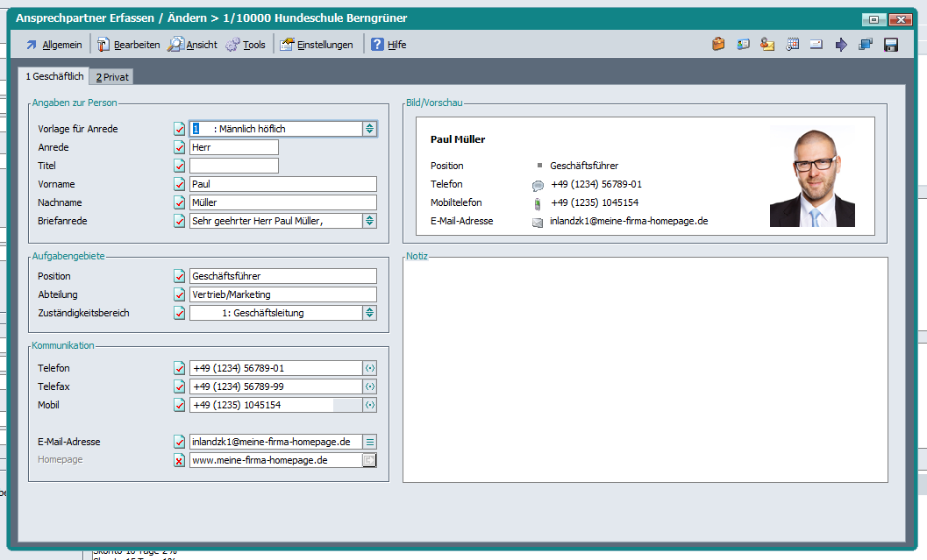Open the Zuständigkeitsbereich dropdown
Screen dimensions: 927x560
point(370,313)
